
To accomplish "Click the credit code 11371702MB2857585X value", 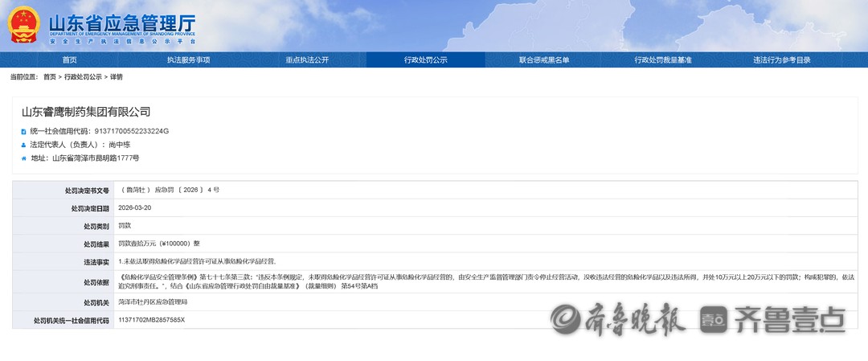I will 151,320.
